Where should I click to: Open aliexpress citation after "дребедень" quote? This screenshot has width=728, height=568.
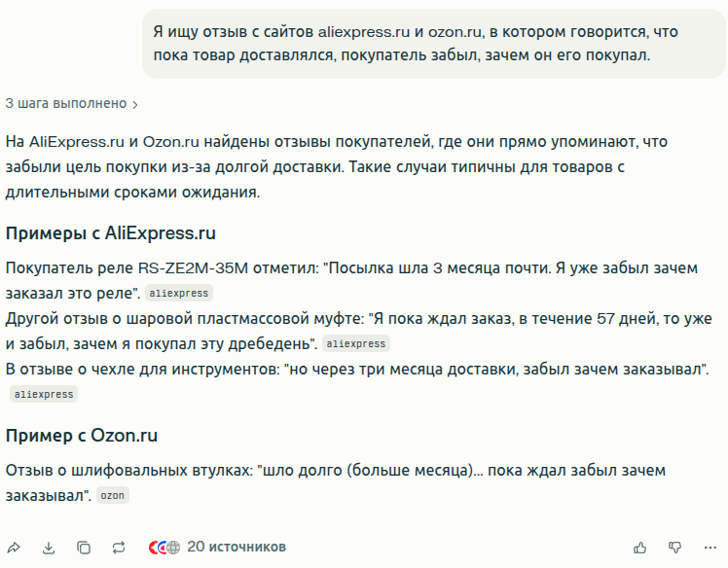355,343
